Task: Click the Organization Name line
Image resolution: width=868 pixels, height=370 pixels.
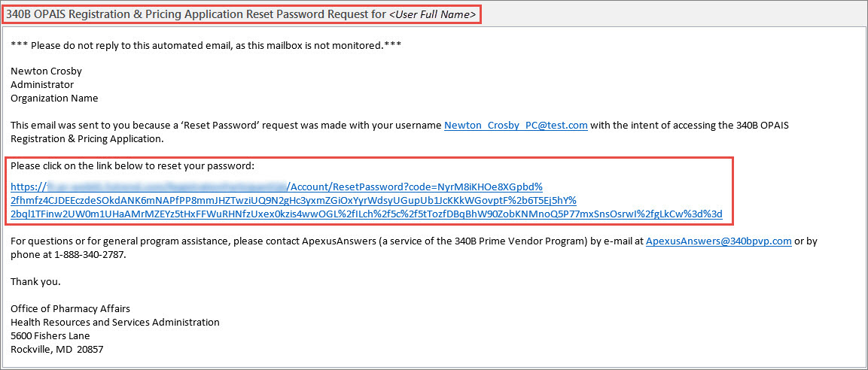Action: (54, 99)
